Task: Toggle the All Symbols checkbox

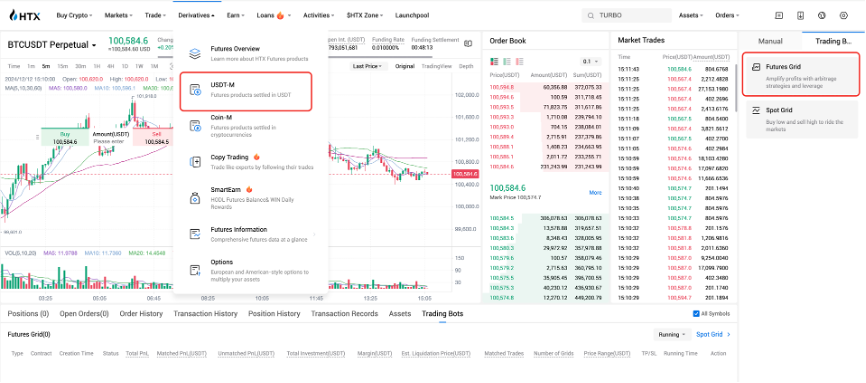Action: (696, 314)
